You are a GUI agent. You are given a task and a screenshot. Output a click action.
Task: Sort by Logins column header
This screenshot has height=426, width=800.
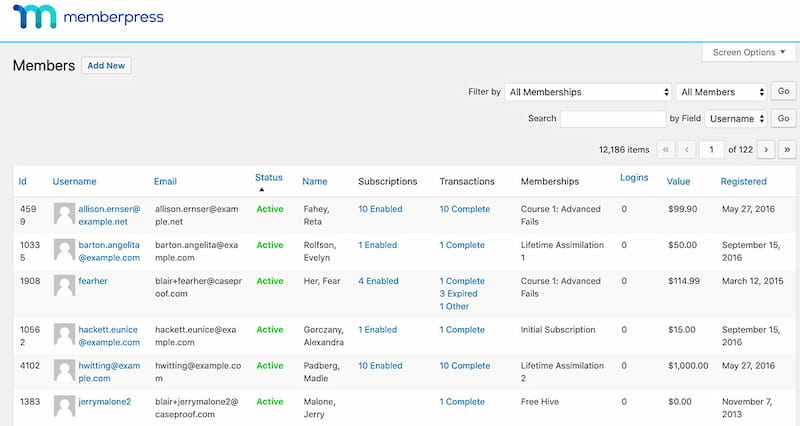(634, 178)
